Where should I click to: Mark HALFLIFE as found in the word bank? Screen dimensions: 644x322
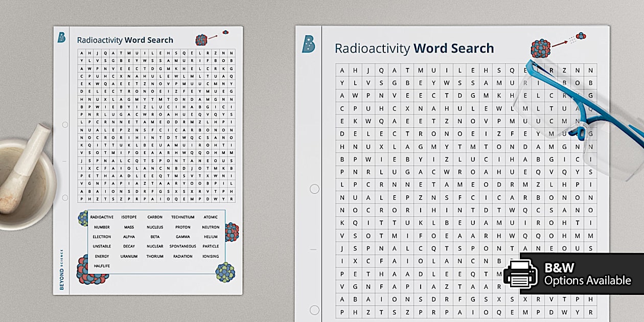pos(102,266)
